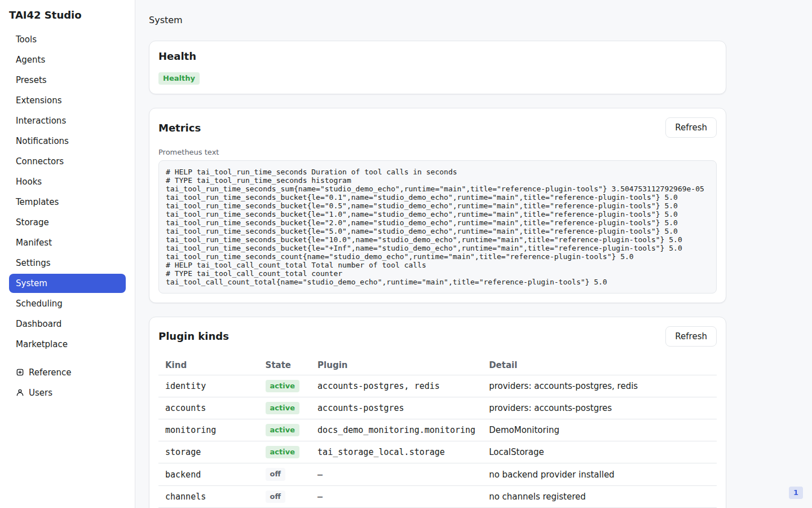Image resolution: width=812 pixels, height=508 pixels.
Task: Click the System page title
Action: tap(165, 20)
